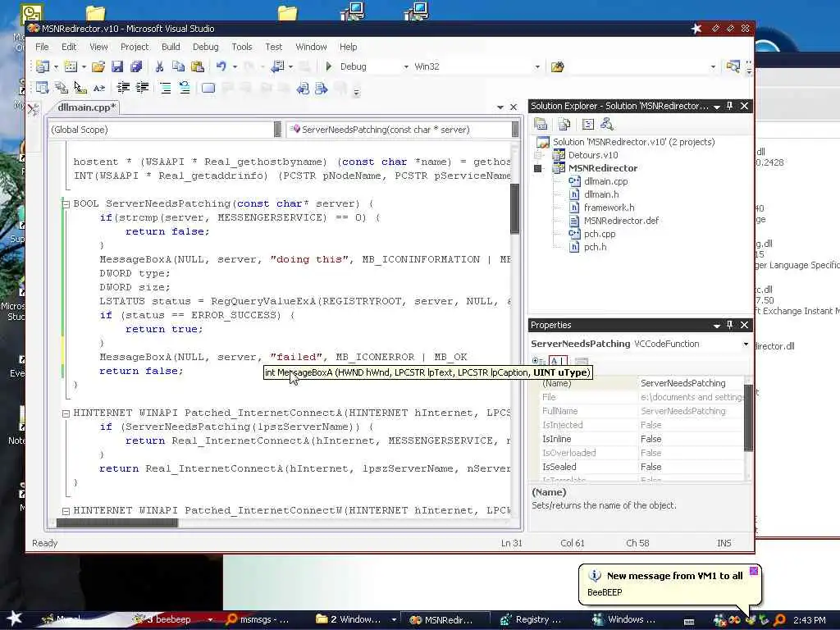Toggle auto-hide pin on Properties panel
This screenshot has height=630, width=840.
click(729, 325)
